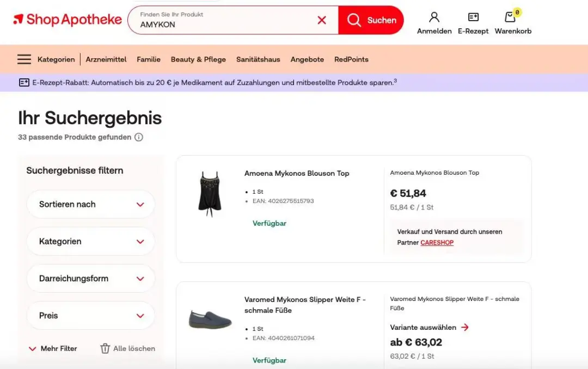Expand the Darreichungsform filter dropdown
The height and width of the screenshot is (369, 588).
pyautogui.click(x=90, y=279)
